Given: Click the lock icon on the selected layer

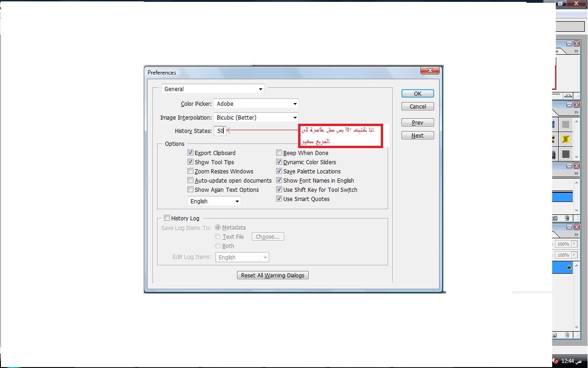Looking at the screenshot, I should pos(569,267).
